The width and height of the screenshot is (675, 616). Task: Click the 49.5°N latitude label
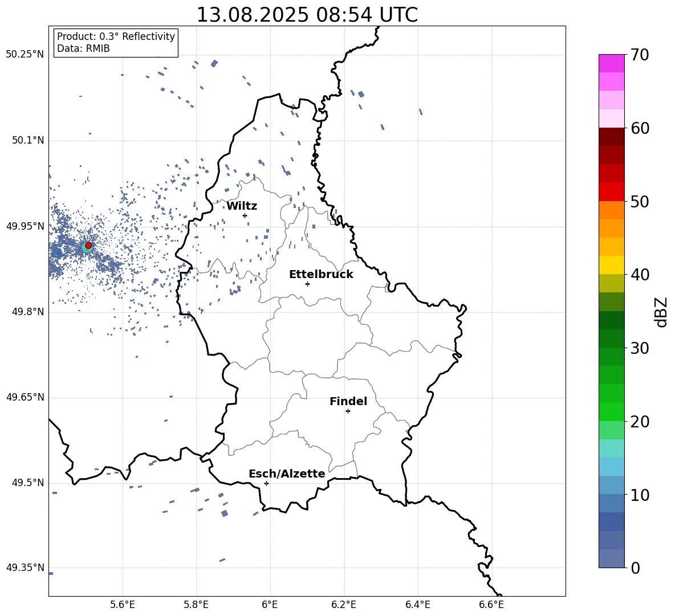pos(28,483)
